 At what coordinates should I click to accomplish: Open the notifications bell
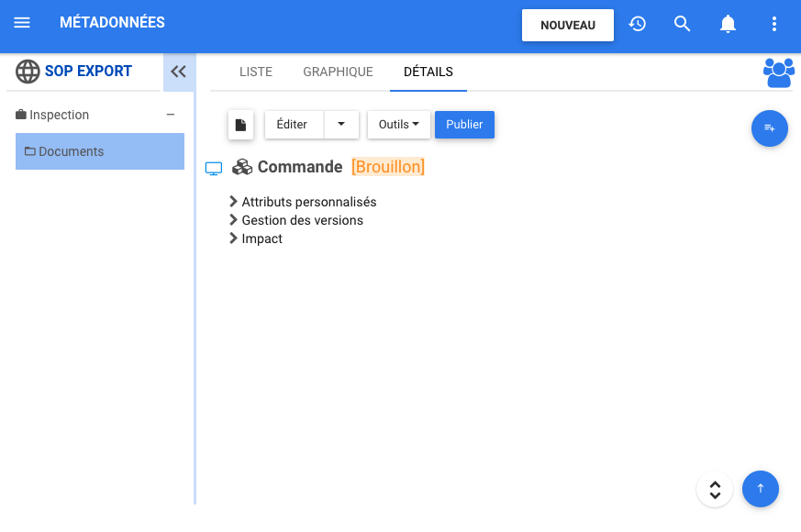click(x=728, y=24)
